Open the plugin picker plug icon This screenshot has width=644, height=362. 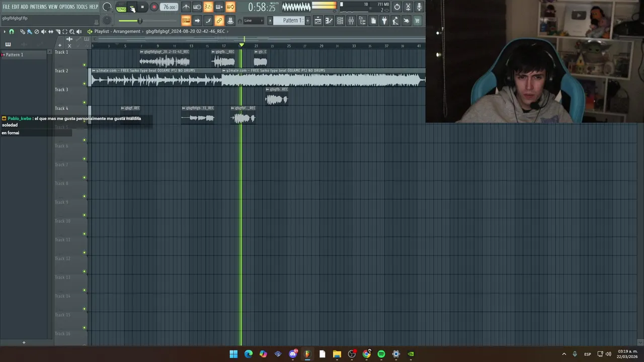pyautogui.click(x=384, y=21)
